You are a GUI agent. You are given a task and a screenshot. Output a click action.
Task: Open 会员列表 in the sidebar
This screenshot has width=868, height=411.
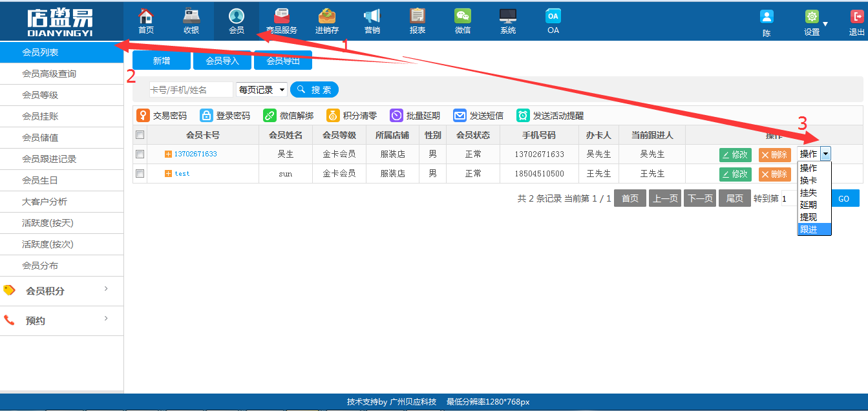tap(61, 52)
